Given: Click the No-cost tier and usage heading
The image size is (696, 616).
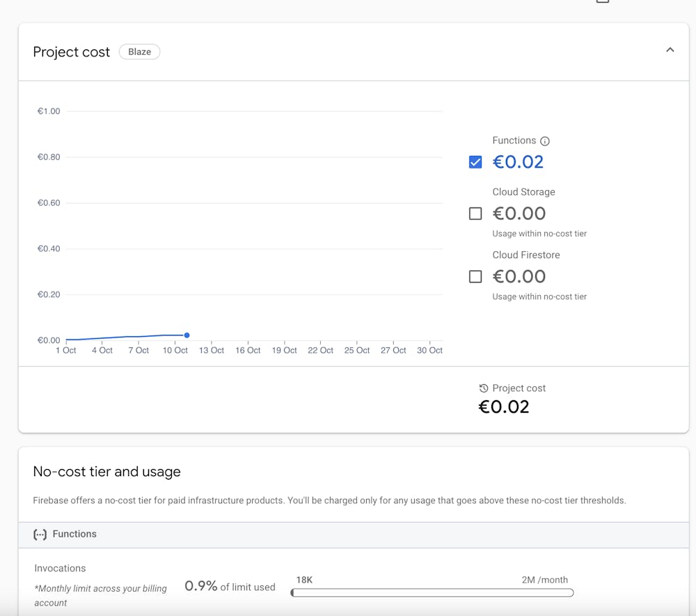Looking at the screenshot, I should click(x=106, y=472).
